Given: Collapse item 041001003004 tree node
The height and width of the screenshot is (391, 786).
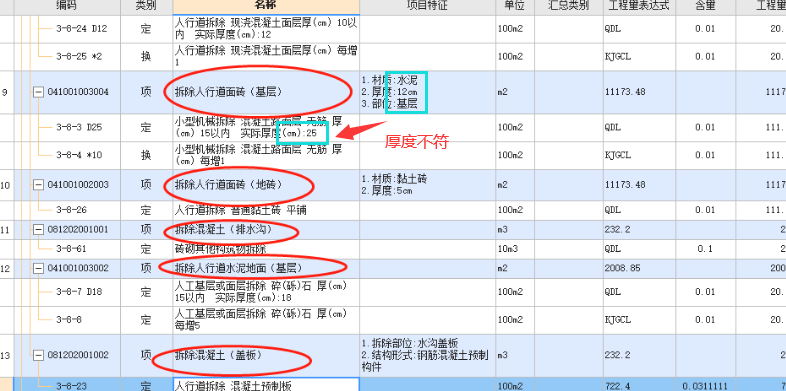Looking at the screenshot, I should (x=39, y=92).
